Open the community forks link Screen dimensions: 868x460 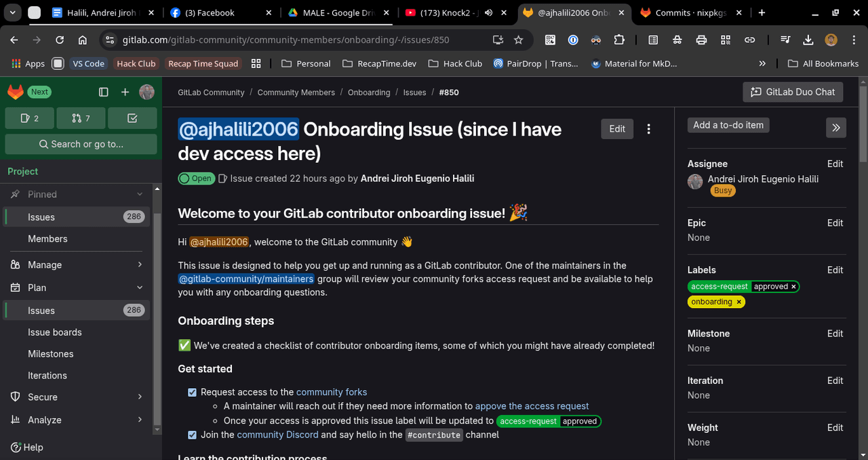pos(332,392)
